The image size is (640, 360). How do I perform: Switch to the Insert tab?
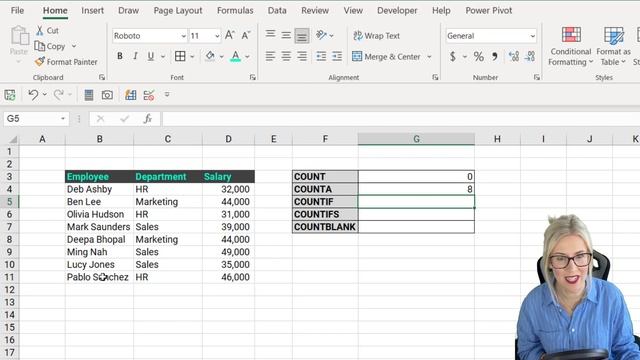tap(92, 11)
